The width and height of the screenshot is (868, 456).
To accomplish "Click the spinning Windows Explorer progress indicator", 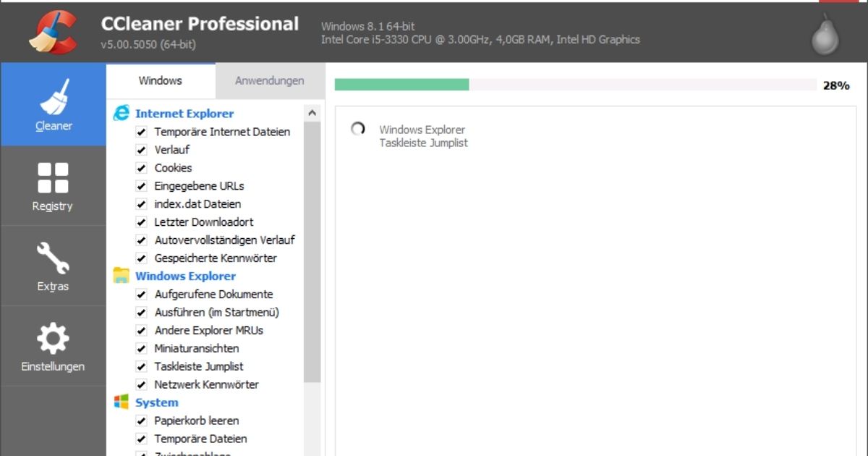I will (357, 130).
